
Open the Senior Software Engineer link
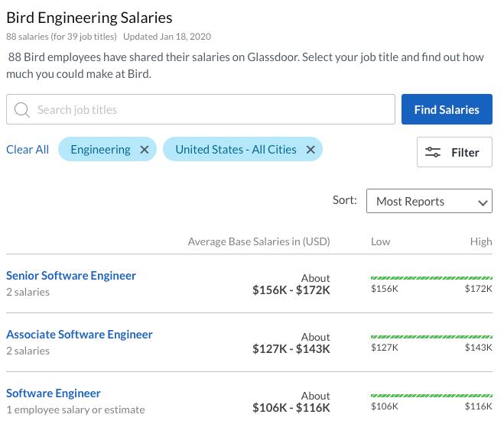click(71, 275)
